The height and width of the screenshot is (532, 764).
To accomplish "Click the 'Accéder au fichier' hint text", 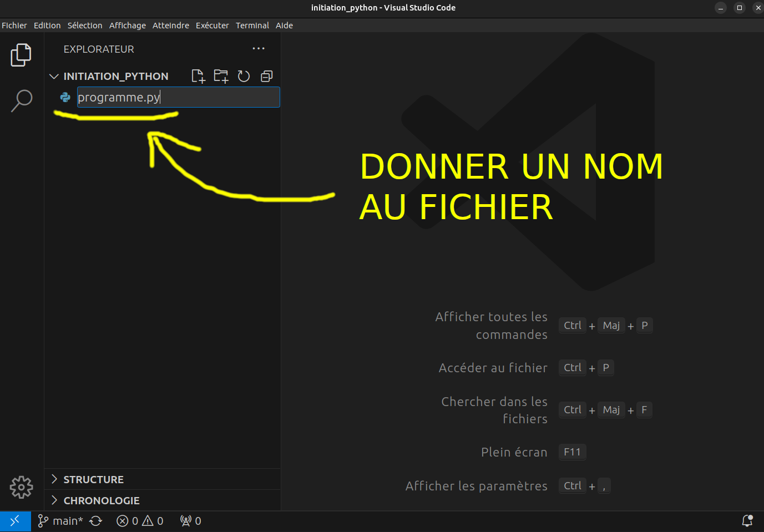I will [493, 368].
